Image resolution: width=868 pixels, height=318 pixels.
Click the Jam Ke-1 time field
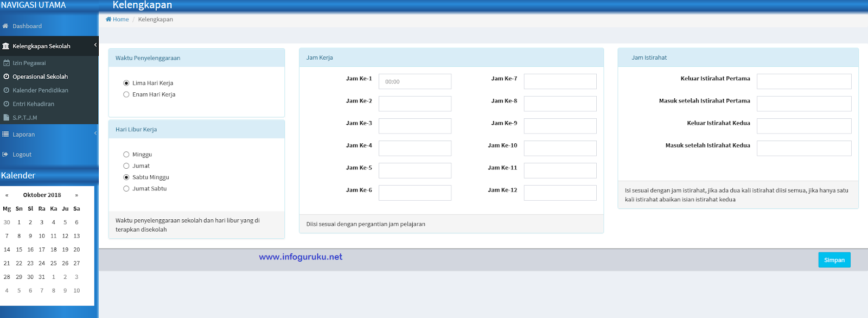coord(415,81)
